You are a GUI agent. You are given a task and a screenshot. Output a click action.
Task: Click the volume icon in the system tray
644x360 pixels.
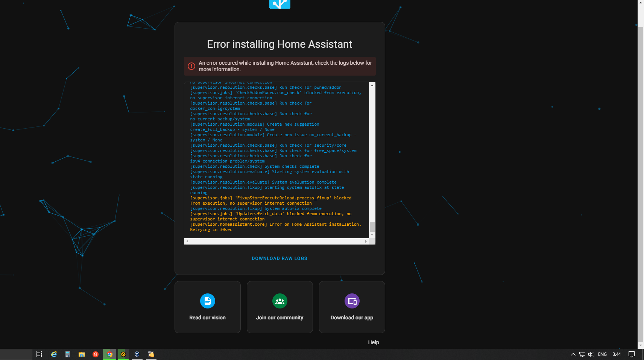click(591, 354)
